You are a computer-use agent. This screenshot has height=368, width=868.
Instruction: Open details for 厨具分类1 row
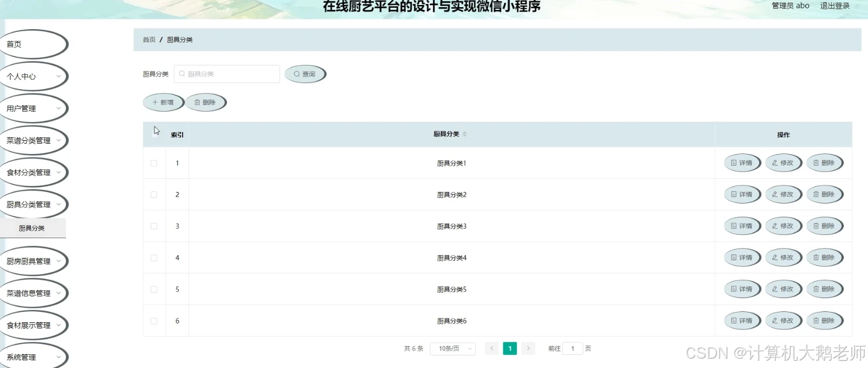coord(742,163)
